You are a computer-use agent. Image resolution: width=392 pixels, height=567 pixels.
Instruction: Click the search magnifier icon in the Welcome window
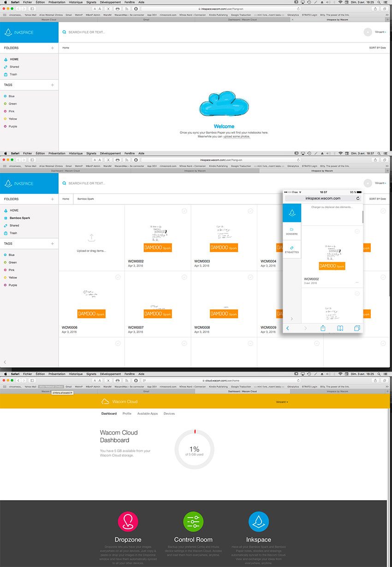[x=64, y=32]
